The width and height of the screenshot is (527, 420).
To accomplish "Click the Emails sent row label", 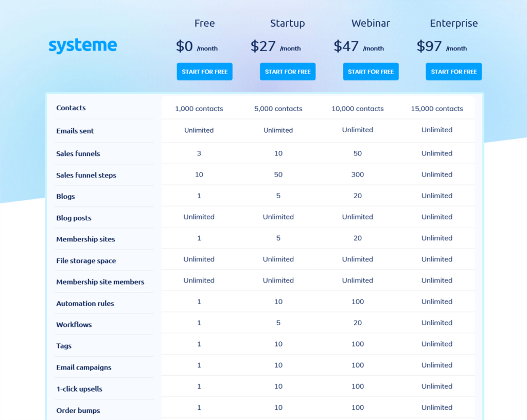I will (x=75, y=131).
